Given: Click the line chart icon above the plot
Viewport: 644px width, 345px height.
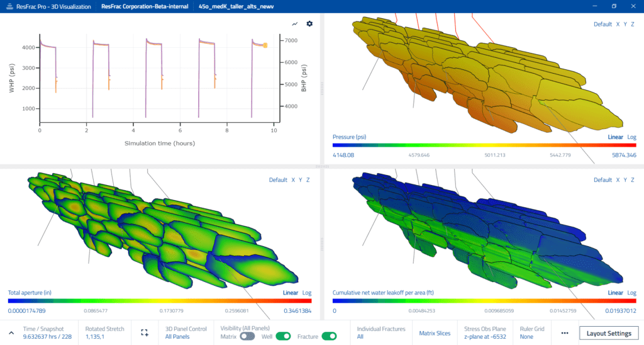Looking at the screenshot, I should [x=295, y=24].
